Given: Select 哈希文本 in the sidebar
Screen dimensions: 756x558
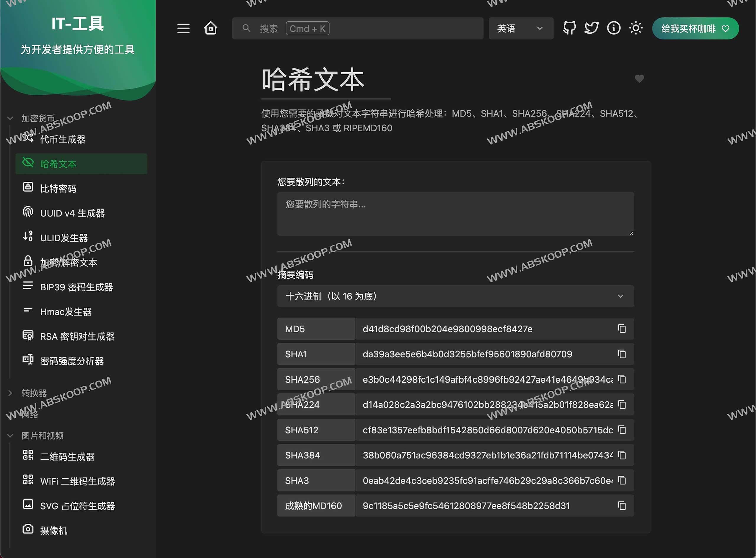Looking at the screenshot, I should [x=58, y=164].
